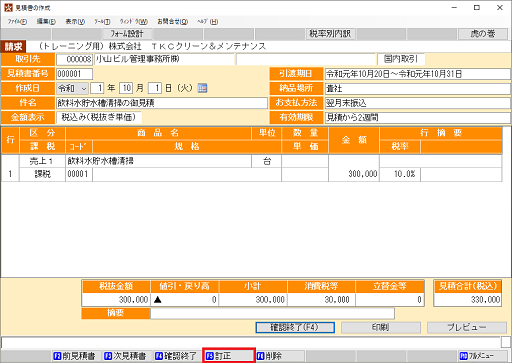Go to 前見積書 function key button
The width and height of the screenshot is (512, 363).
coord(77,356)
